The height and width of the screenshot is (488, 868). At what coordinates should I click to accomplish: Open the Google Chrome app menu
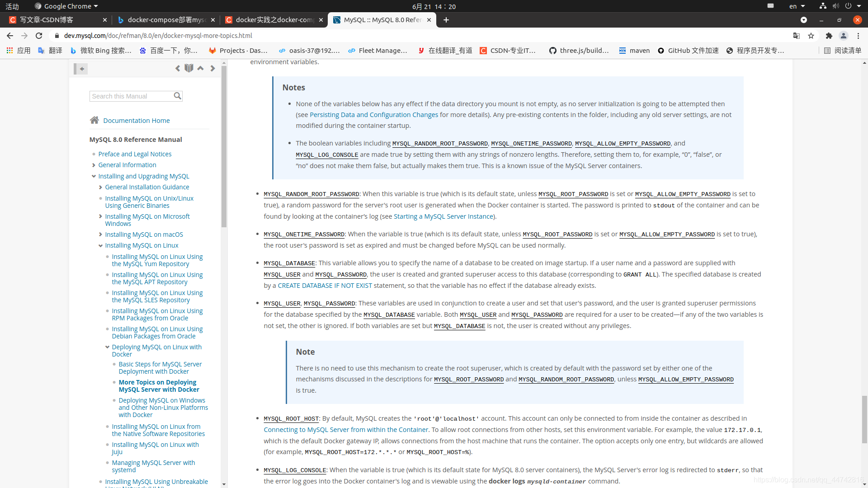[x=66, y=6]
